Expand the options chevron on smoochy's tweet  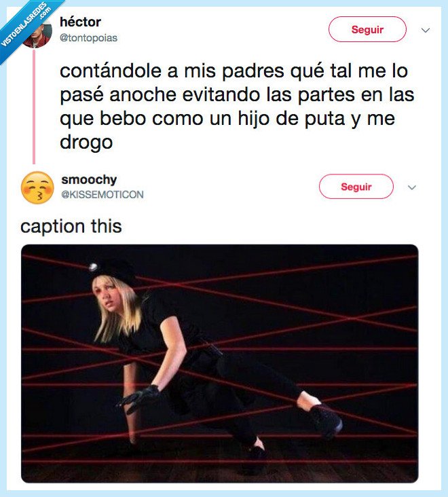point(412,187)
